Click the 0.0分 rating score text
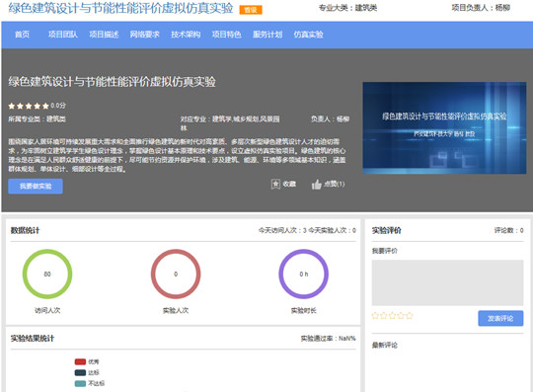This screenshot has height=392, width=533. [x=58, y=106]
